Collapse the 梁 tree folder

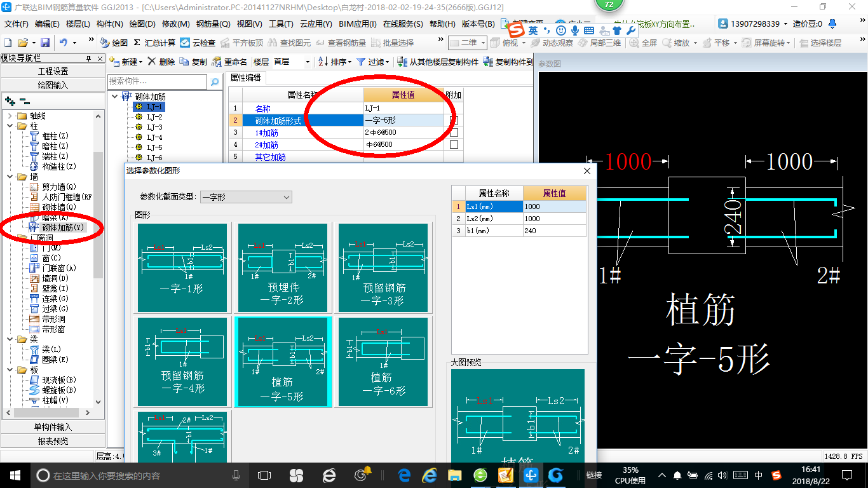pyautogui.click(x=10, y=339)
